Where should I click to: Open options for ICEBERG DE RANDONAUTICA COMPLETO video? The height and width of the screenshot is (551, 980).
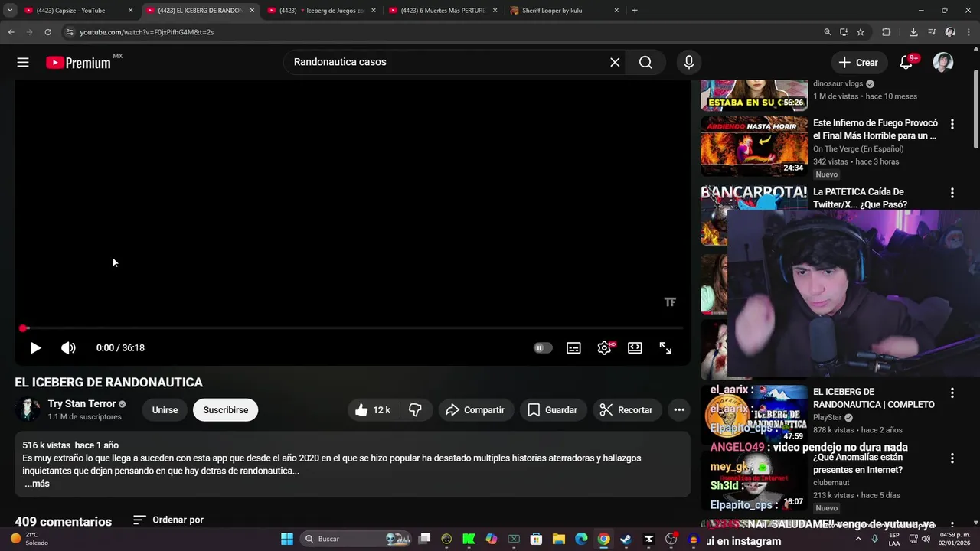click(952, 393)
